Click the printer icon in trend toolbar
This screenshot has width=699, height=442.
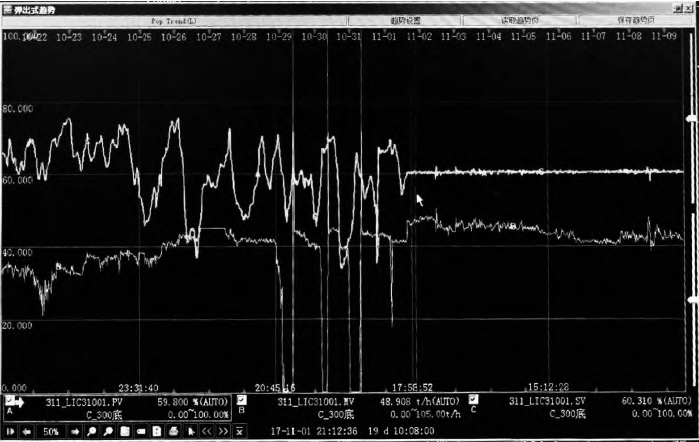click(173, 431)
